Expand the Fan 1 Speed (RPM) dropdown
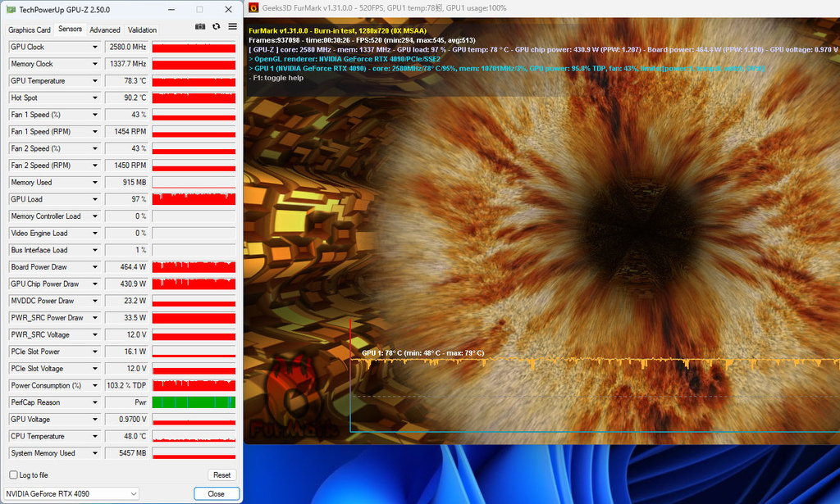 [x=95, y=132]
